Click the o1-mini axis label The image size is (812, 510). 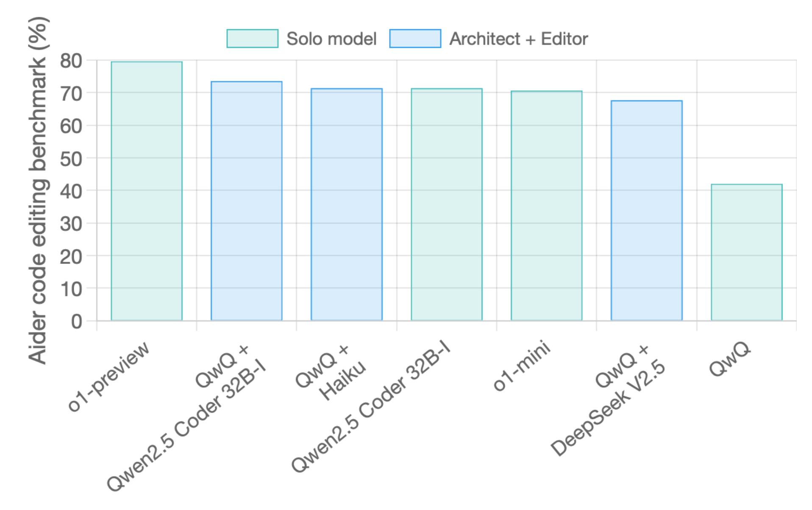522,366
